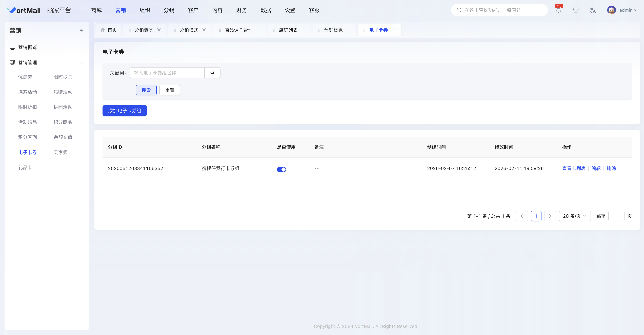Select page 1 in pagination
This screenshot has width=644, height=335.
coord(536,216)
